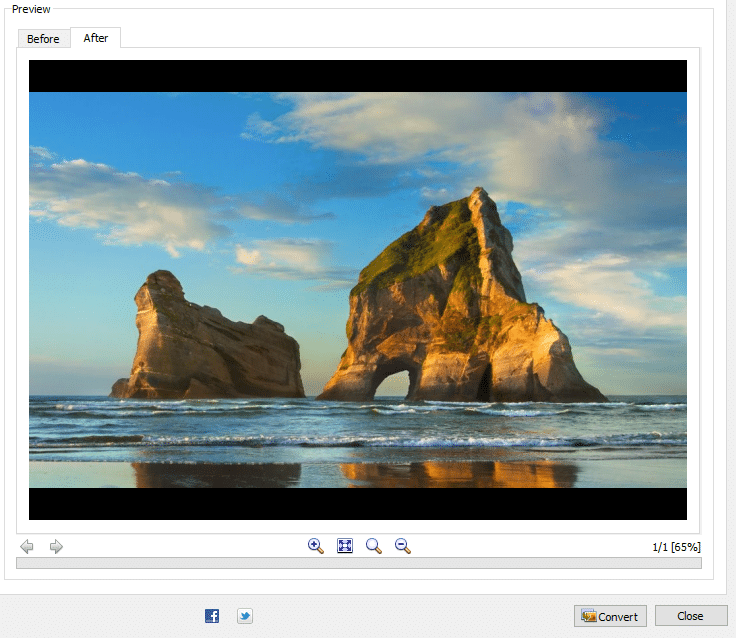Select the After tab
The image size is (736, 638).
(x=96, y=38)
